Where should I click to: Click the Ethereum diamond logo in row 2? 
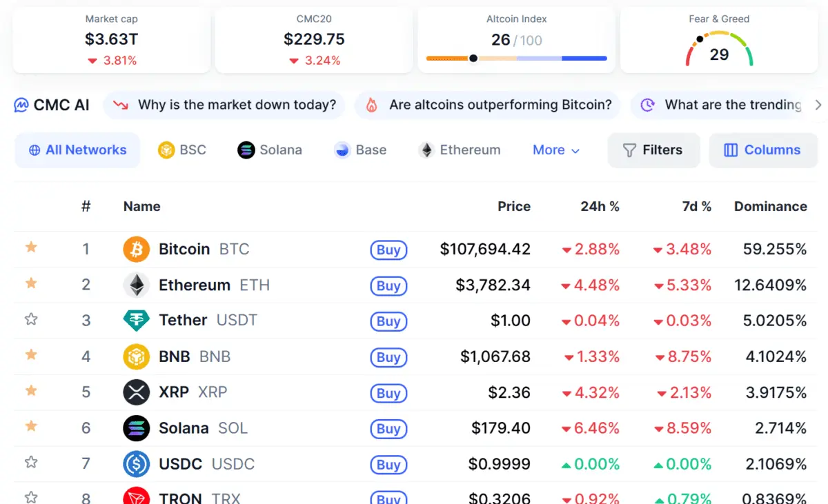click(136, 285)
